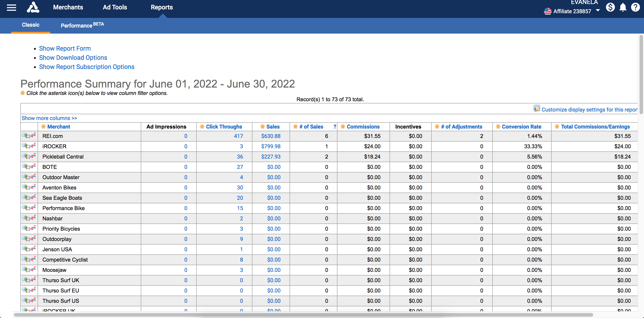Open the dollar sign payment icon
This screenshot has width=644, height=318.
tap(610, 7)
